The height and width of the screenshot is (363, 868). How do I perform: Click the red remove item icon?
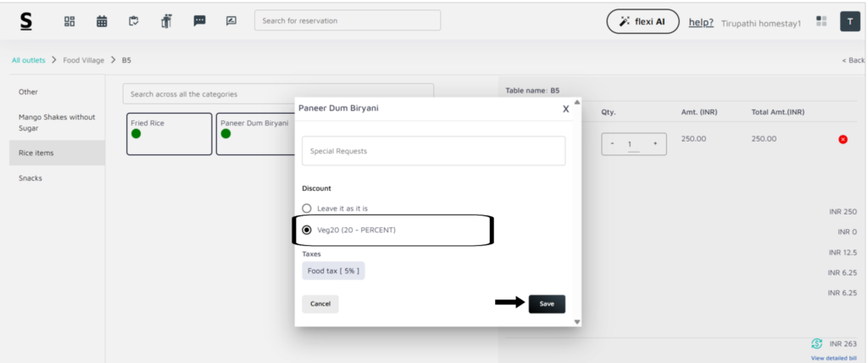[x=843, y=139]
